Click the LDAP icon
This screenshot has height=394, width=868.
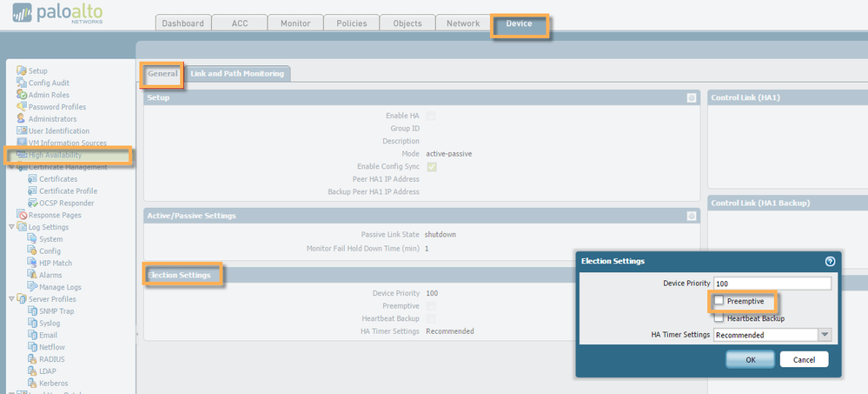[x=32, y=371]
